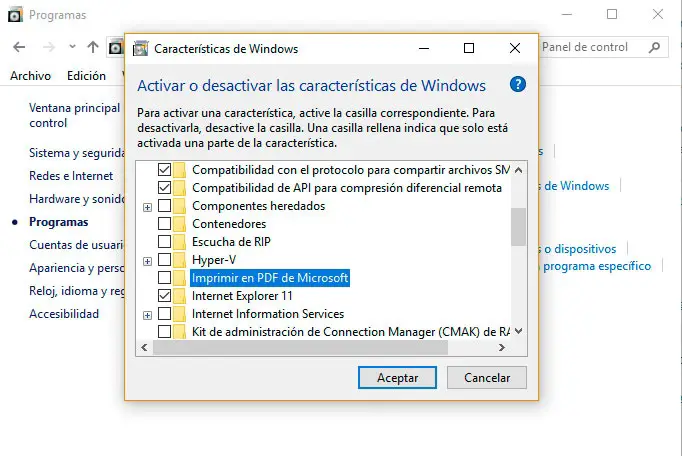This screenshot has height=456, width=682.
Task: Select the Escucha de RIP row label
Action: 231,241
